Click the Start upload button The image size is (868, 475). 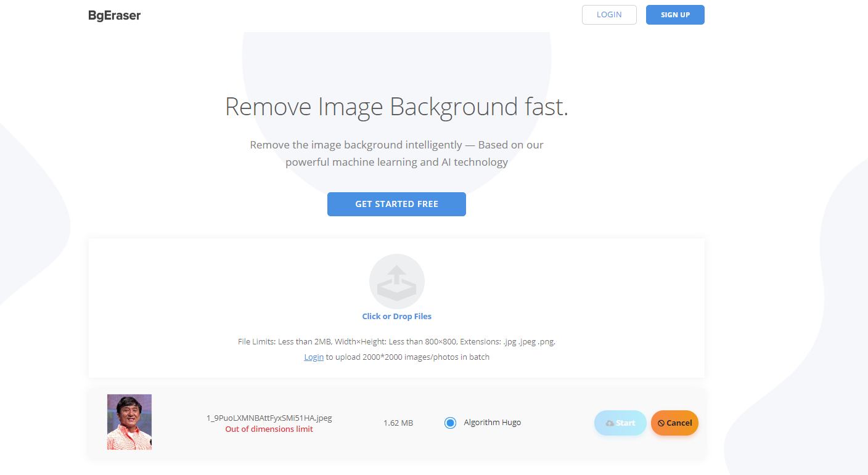(x=620, y=423)
